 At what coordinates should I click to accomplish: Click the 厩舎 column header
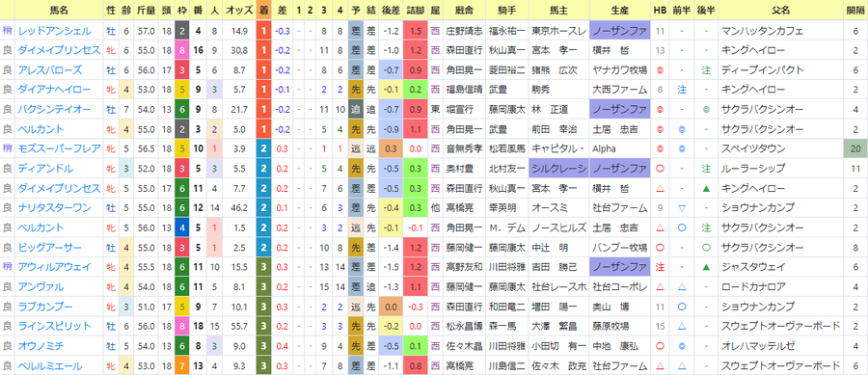(465, 11)
